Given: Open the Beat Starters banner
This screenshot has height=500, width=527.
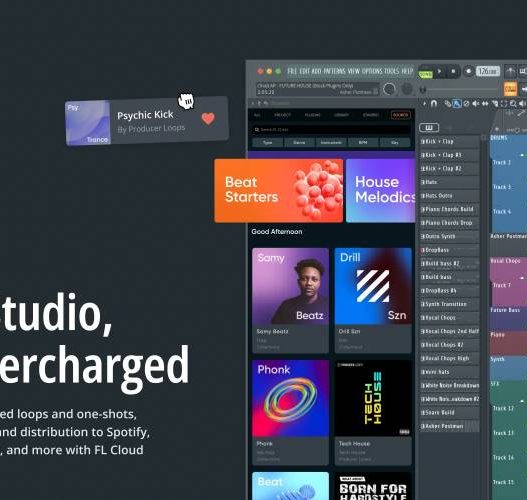Looking at the screenshot, I should pyautogui.click(x=279, y=191).
